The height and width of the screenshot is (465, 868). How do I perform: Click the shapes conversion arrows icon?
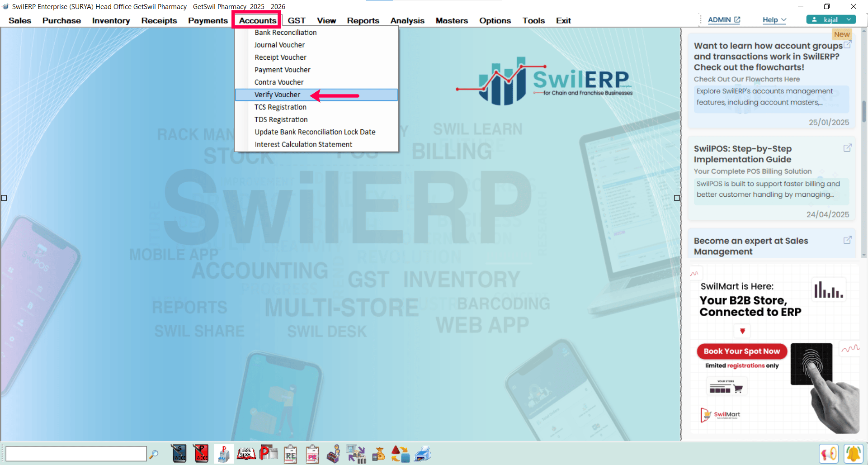(x=400, y=454)
